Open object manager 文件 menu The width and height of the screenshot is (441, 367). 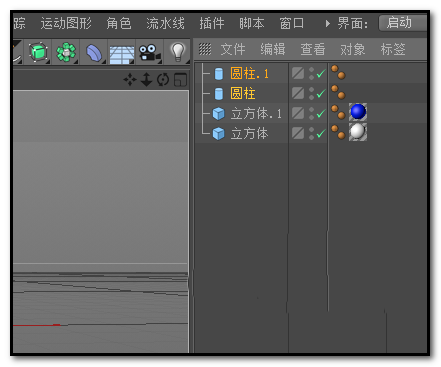pyautogui.click(x=233, y=49)
